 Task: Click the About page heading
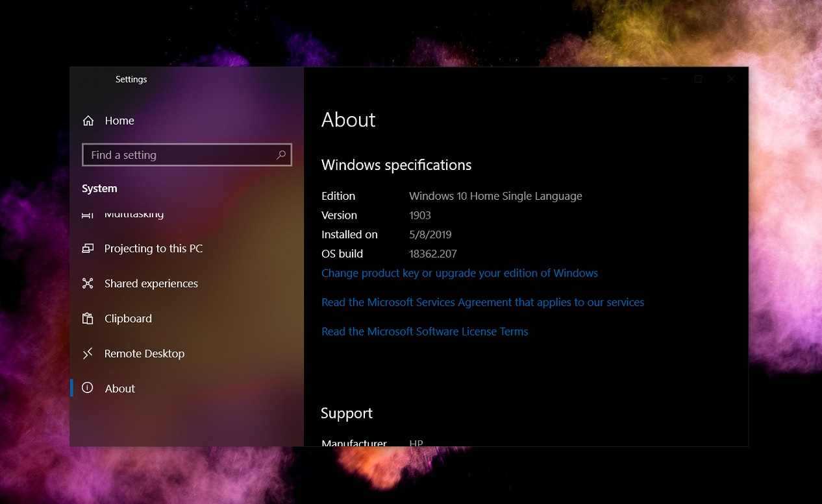point(349,119)
